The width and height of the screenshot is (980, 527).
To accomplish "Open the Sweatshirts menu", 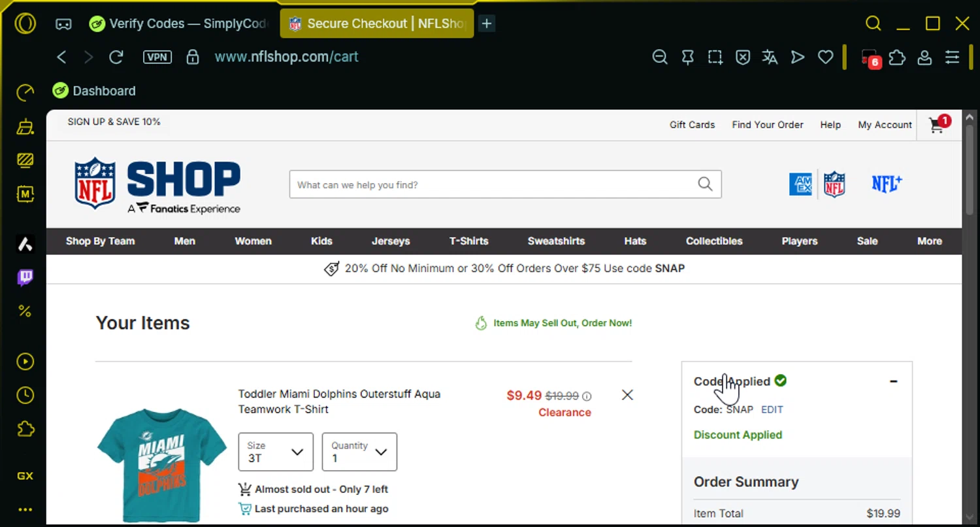I will click(x=556, y=241).
